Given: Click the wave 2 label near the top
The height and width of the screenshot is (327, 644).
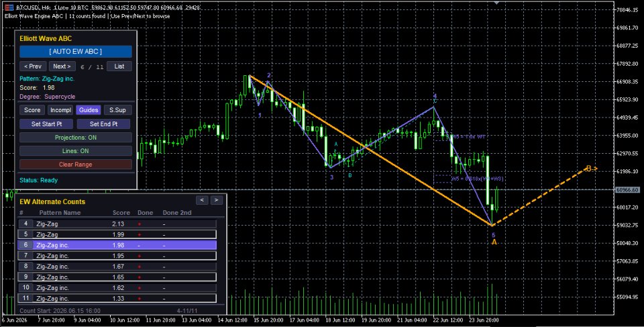Looking at the screenshot, I should click(x=269, y=75).
